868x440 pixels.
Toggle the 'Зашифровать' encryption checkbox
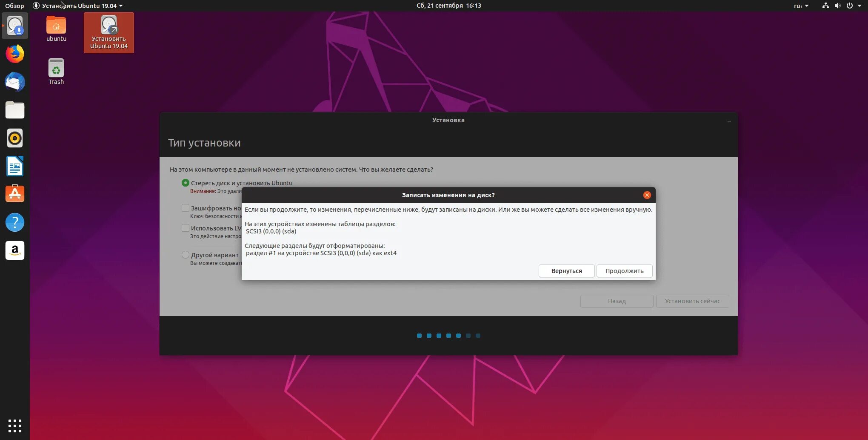pyautogui.click(x=186, y=208)
